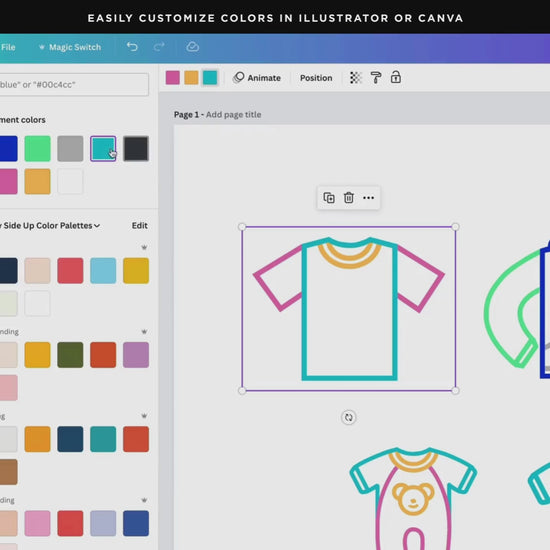Pick the white document color swatch
The height and width of the screenshot is (550, 550).
pyautogui.click(x=70, y=181)
